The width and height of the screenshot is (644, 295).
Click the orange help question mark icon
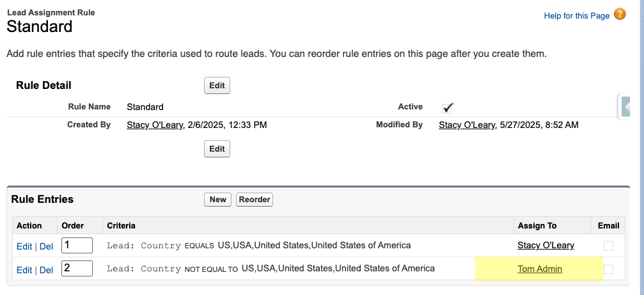tap(620, 14)
